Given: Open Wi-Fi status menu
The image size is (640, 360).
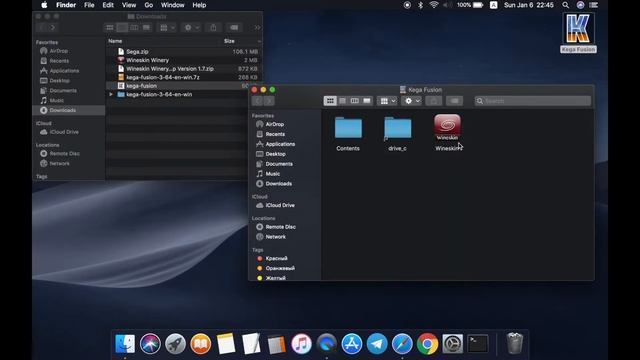Looking at the screenshot, I should (x=434, y=5).
